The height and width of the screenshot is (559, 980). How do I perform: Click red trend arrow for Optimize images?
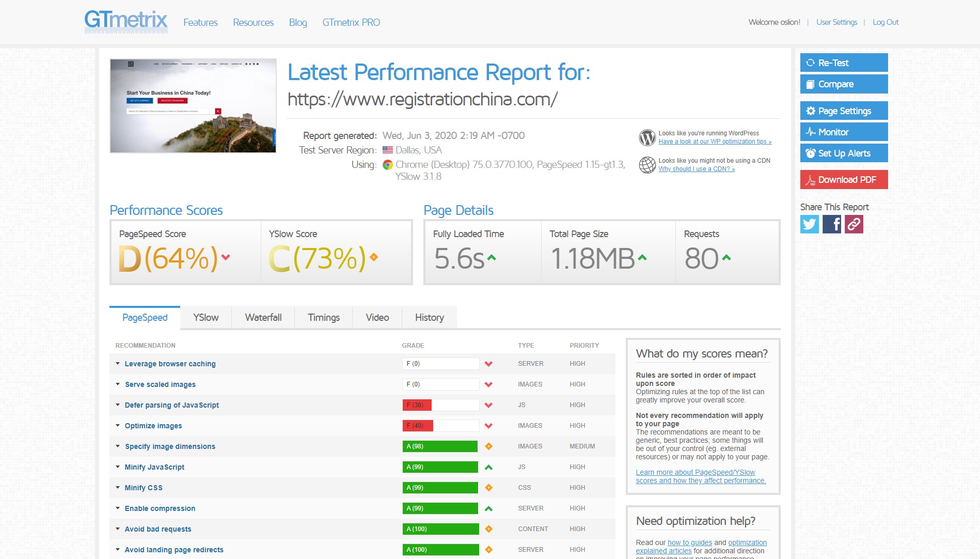pos(488,426)
